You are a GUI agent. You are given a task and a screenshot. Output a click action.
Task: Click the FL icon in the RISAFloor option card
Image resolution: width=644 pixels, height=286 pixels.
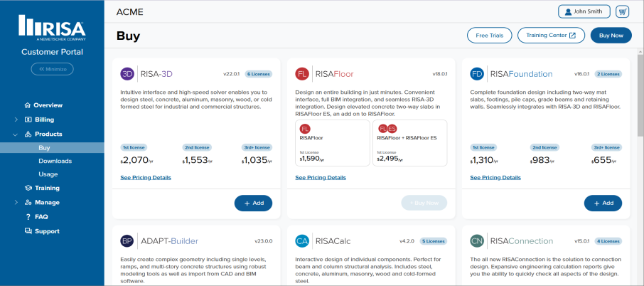click(x=305, y=129)
